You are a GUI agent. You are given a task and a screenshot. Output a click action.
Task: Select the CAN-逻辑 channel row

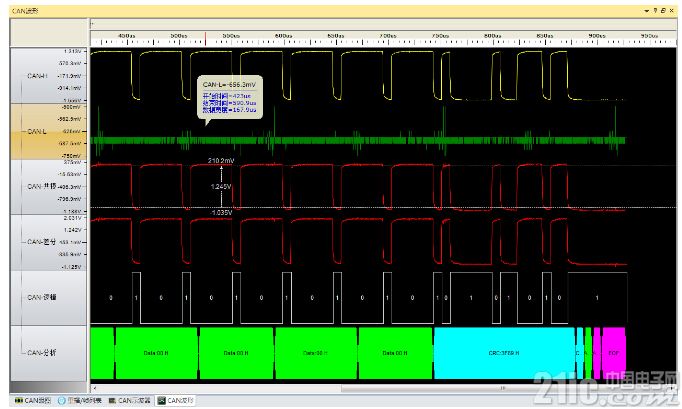[x=49, y=297]
